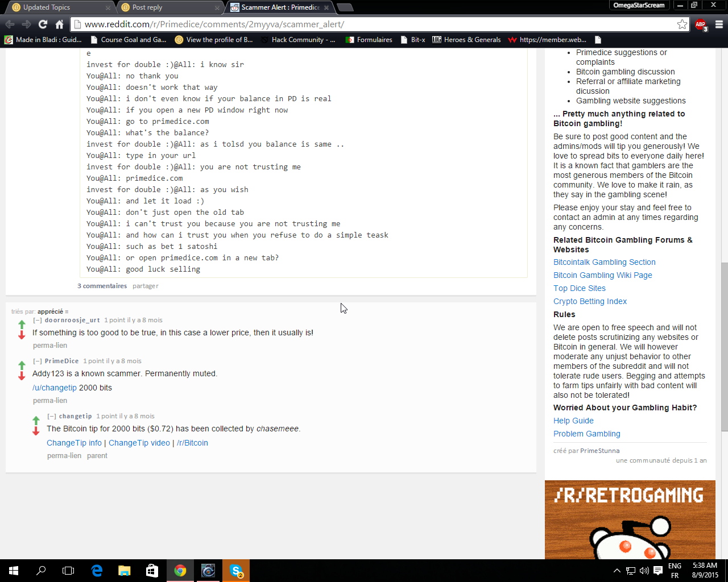Viewport: 728px width, 582px height.
Task: Open the network status tray icon
Action: [630, 571]
